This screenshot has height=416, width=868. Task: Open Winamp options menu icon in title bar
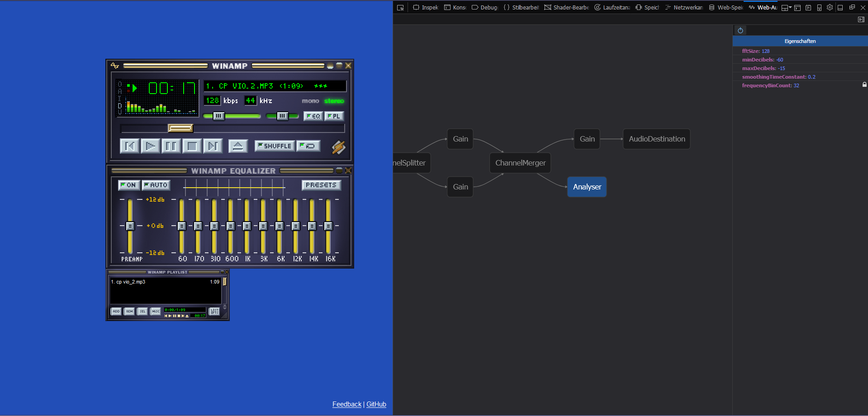[x=115, y=66]
